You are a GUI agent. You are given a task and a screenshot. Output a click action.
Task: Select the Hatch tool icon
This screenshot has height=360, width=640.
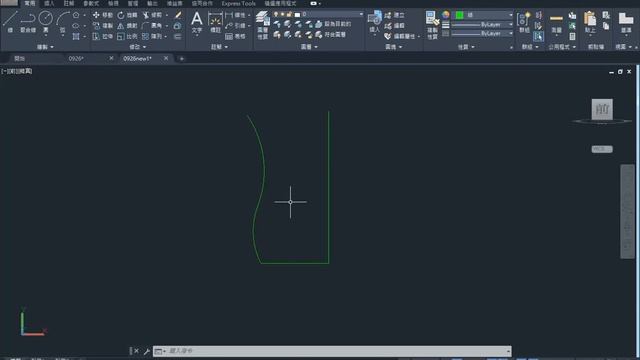click(76, 36)
